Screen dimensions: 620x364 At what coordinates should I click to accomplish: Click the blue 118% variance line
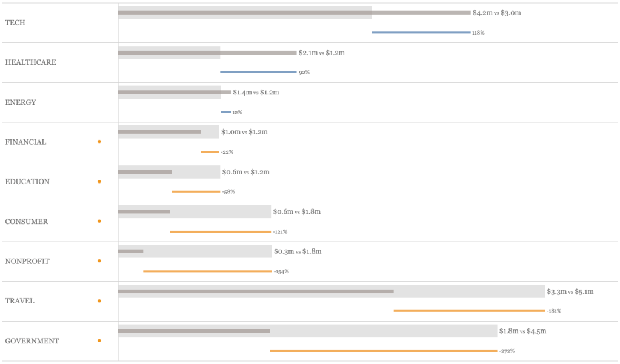421,32
